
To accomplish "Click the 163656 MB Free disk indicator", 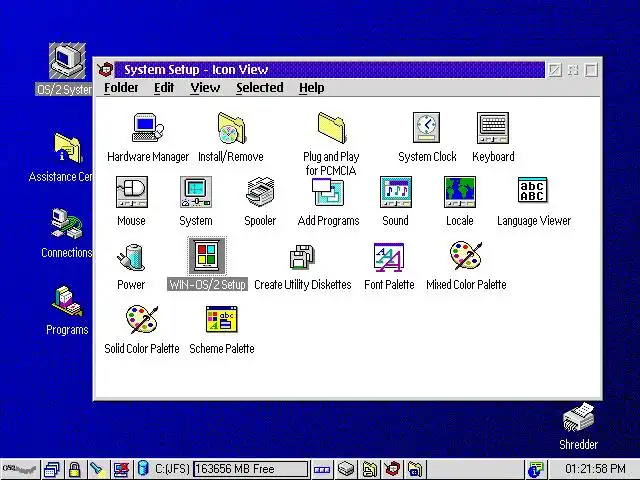I will coord(251,469).
